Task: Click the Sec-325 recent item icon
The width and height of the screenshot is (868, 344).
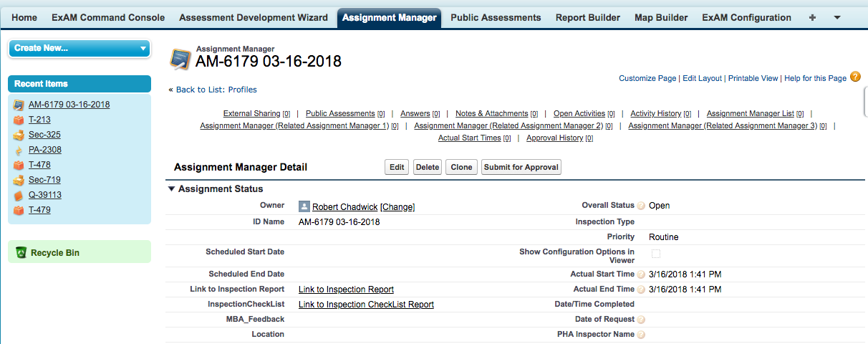Action: tap(19, 135)
